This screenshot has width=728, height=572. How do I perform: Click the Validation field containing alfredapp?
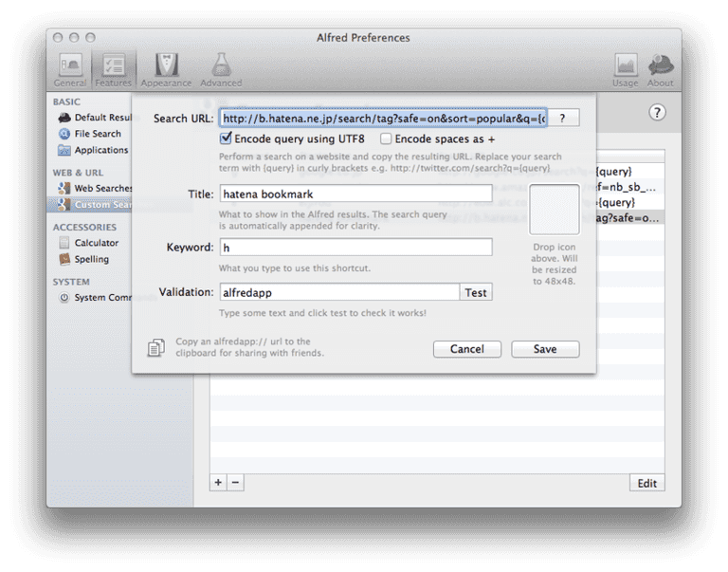click(x=339, y=292)
